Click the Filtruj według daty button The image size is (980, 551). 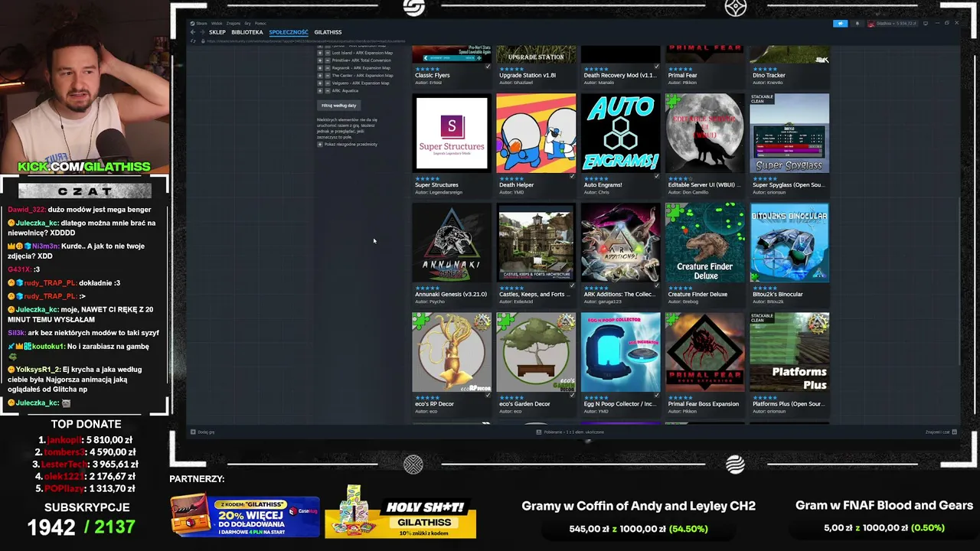click(x=338, y=106)
